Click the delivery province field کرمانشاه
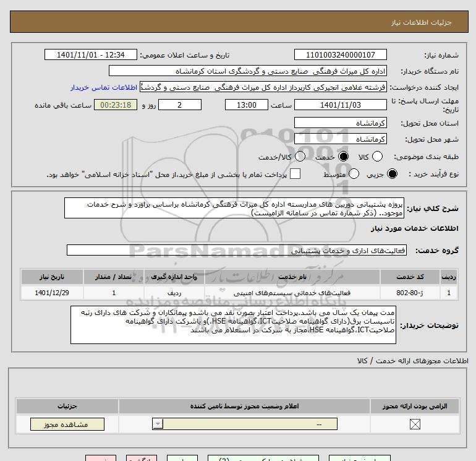The height and width of the screenshot is (461, 476). click(340, 123)
